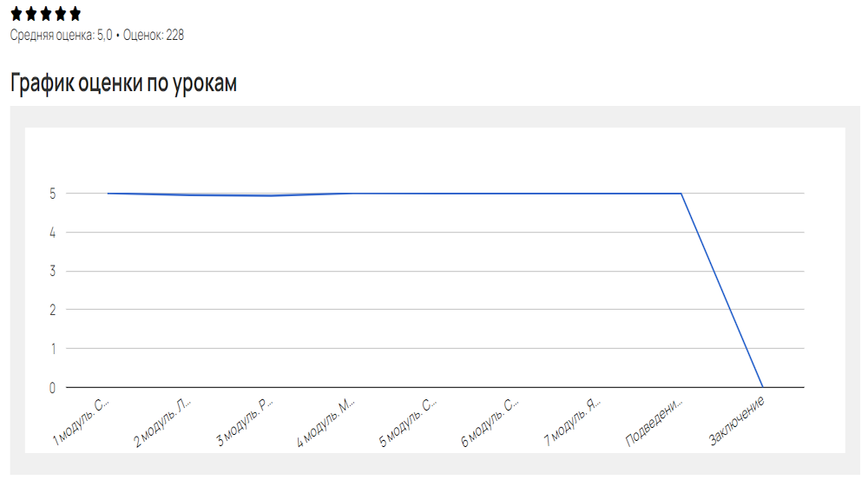The image size is (868, 480).
Task: Click the 'Подведени...' x-axis label
Action: coord(655,423)
